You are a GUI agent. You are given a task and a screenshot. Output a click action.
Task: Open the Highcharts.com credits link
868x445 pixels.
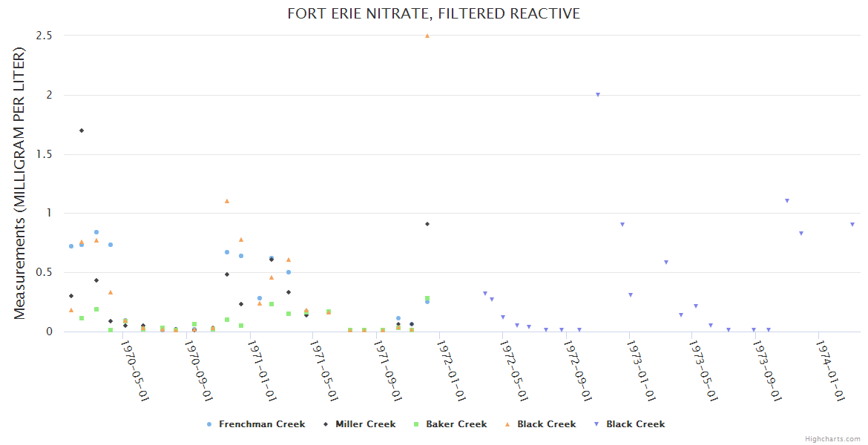(832, 439)
